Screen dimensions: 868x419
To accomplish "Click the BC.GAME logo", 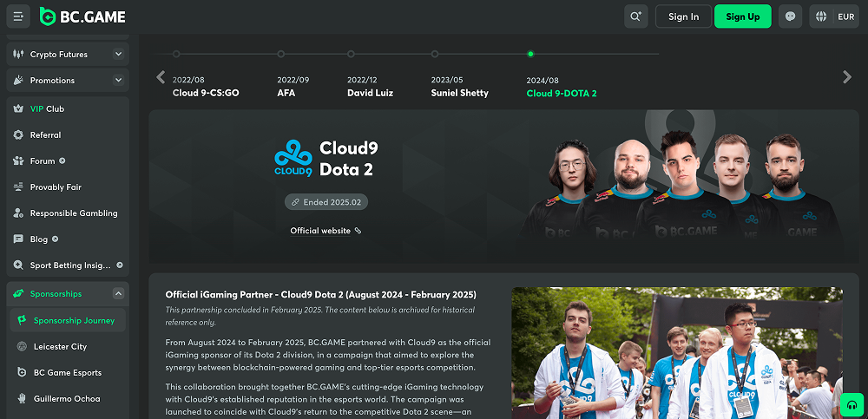I will 83,16.
